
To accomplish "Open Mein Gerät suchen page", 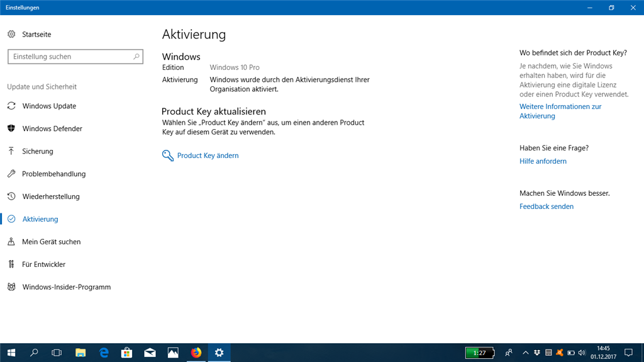I will point(52,242).
